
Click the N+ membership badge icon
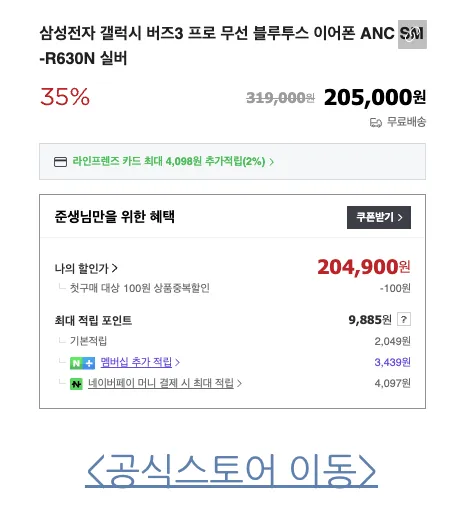pyautogui.click(x=82, y=363)
